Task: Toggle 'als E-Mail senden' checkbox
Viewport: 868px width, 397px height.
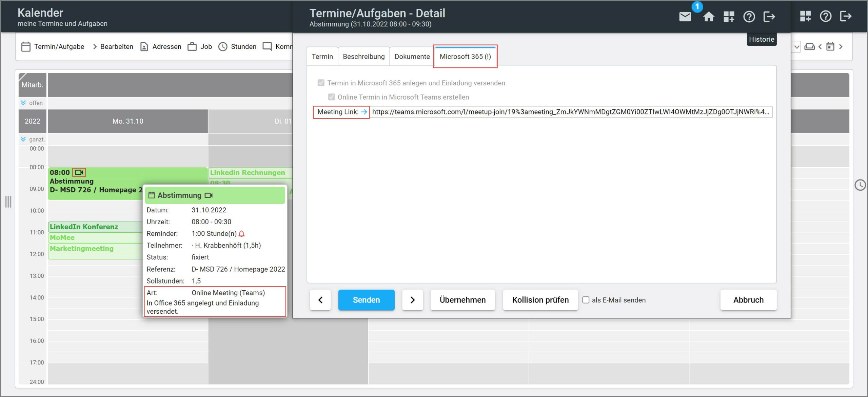Action: (x=586, y=300)
